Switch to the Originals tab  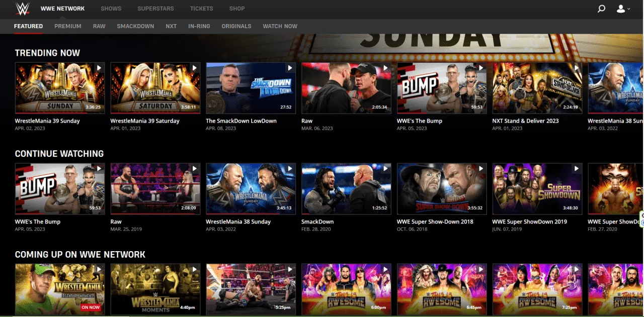[x=236, y=26]
